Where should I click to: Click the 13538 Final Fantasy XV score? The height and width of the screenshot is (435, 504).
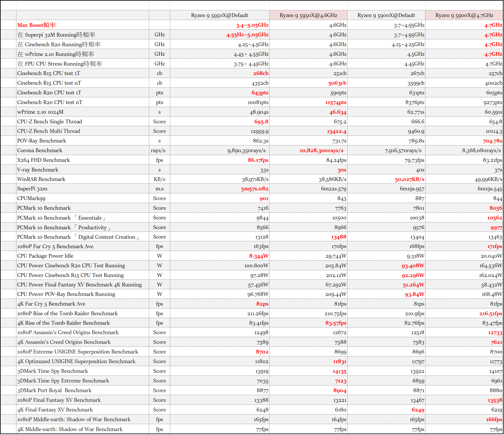pyautogui.click(x=495, y=400)
